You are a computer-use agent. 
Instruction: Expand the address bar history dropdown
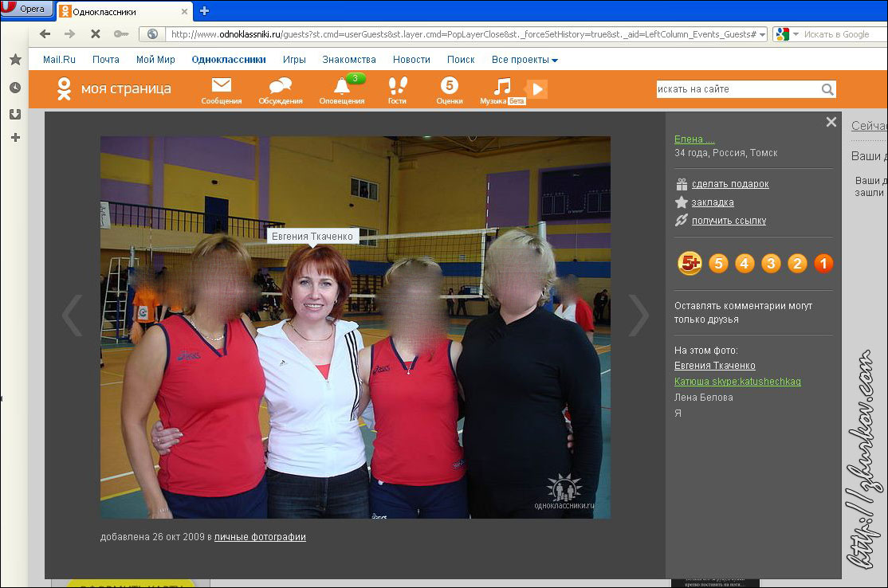click(x=762, y=35)
